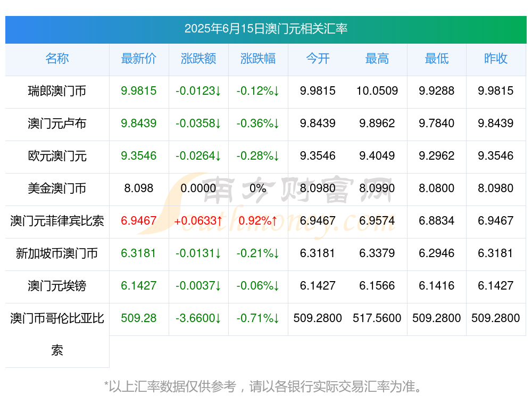Click latest price 9.8439 in green
This screenshot has height=403, width=532.
[x=138, y=123]
